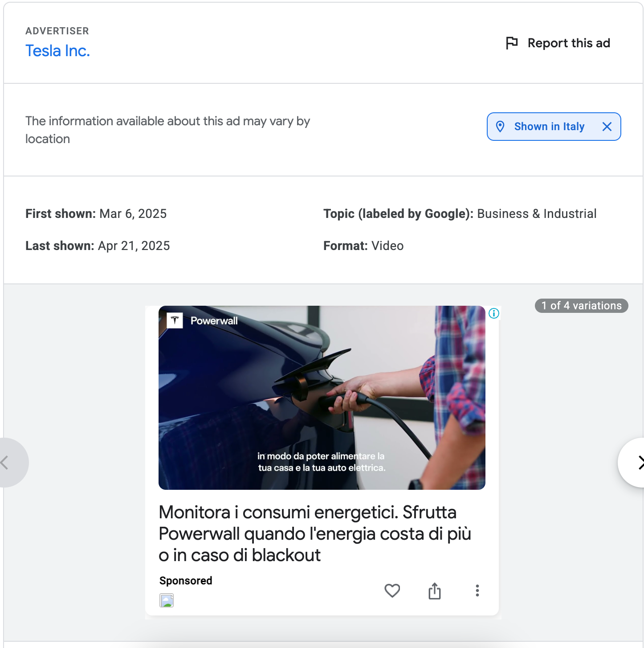644x648 pixels.
Task: Remove the Italy location filter with X
Action: tap(607, 127)
